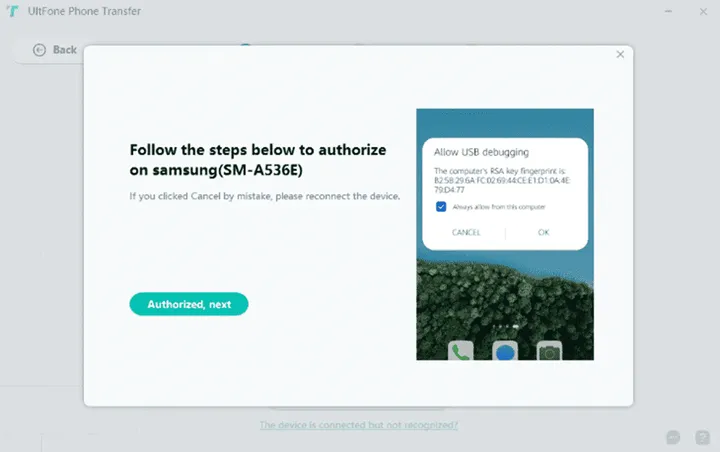Toggle 'Always allow from this computer' checkbox
720x452 pixels.
(441, 206)
